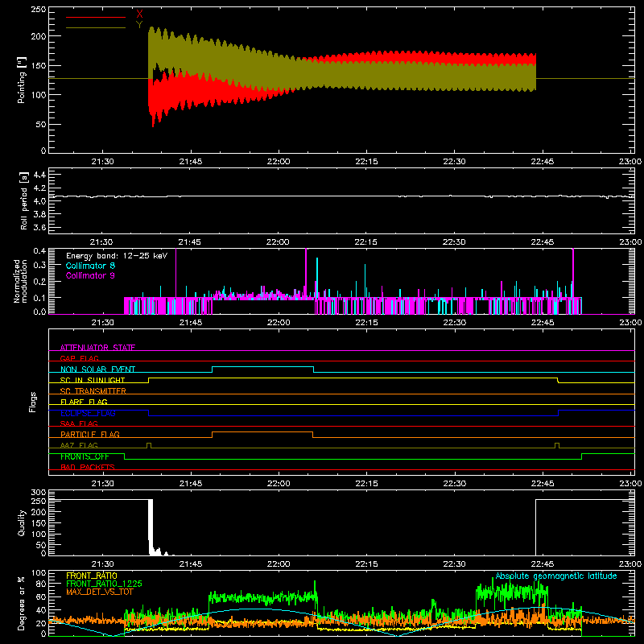Click 21:45 label under the modulation plot

click(190, 323)
